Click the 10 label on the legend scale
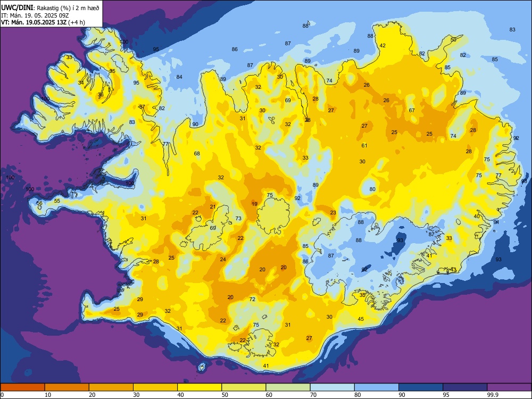The image size is (532, 399). pos(48,395)
